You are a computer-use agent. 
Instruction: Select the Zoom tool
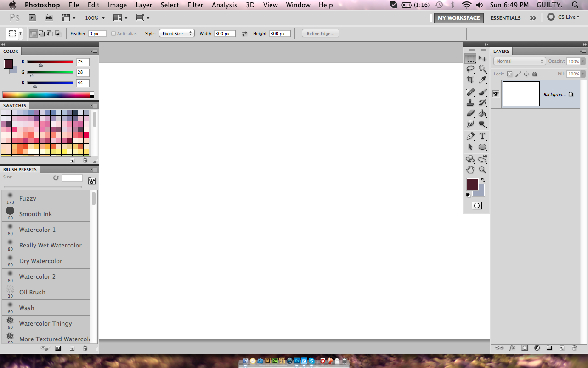482,170
